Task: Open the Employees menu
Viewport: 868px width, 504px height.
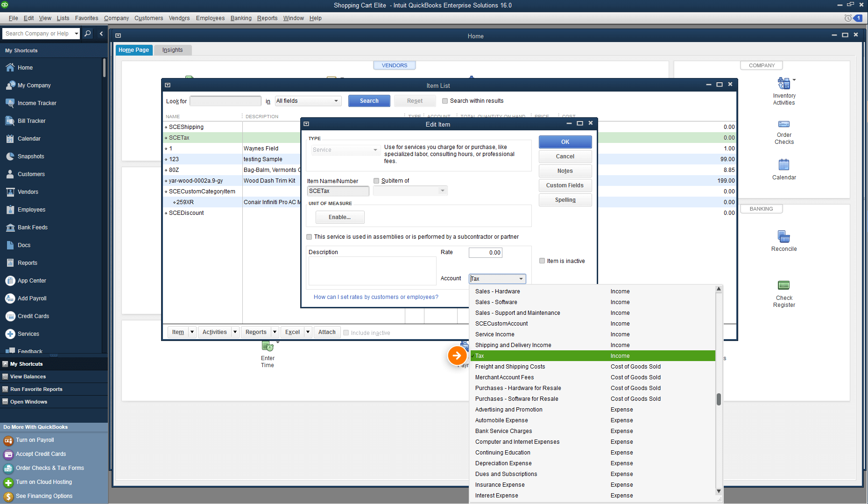Action: 210,18
